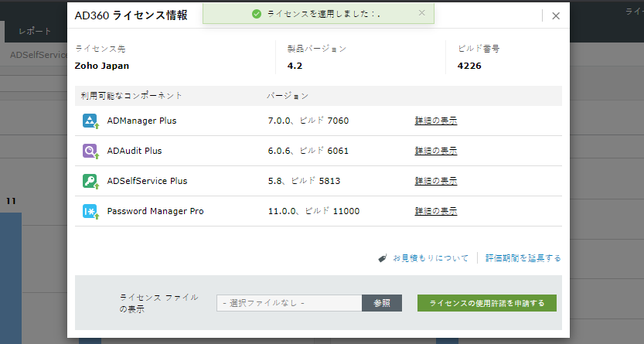Click the Password Manager Pro icon
Image resolution: width=644 pixels, height=344 pixels.
pyautogui.click(x=90, y=211)
